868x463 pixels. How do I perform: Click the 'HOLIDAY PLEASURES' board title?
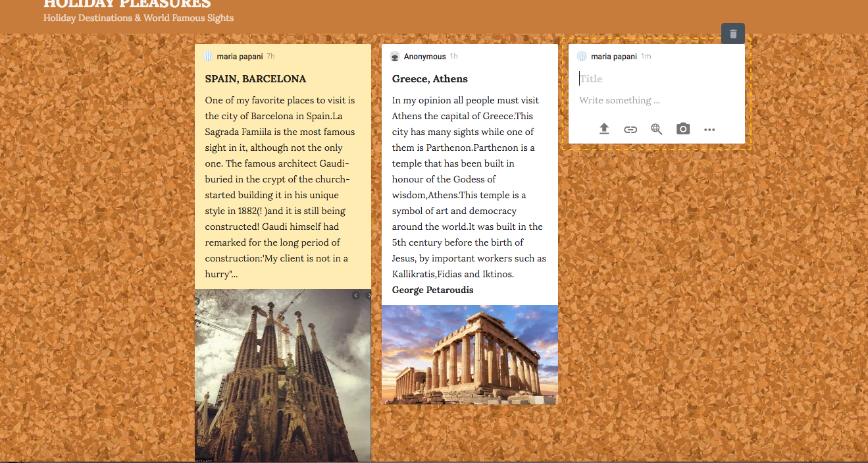tap(127, 4)
